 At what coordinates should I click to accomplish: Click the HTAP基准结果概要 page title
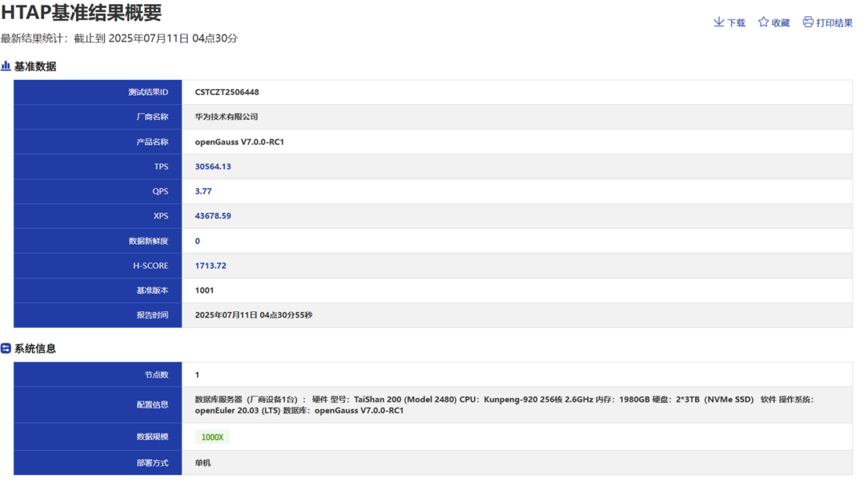[81, 13]
